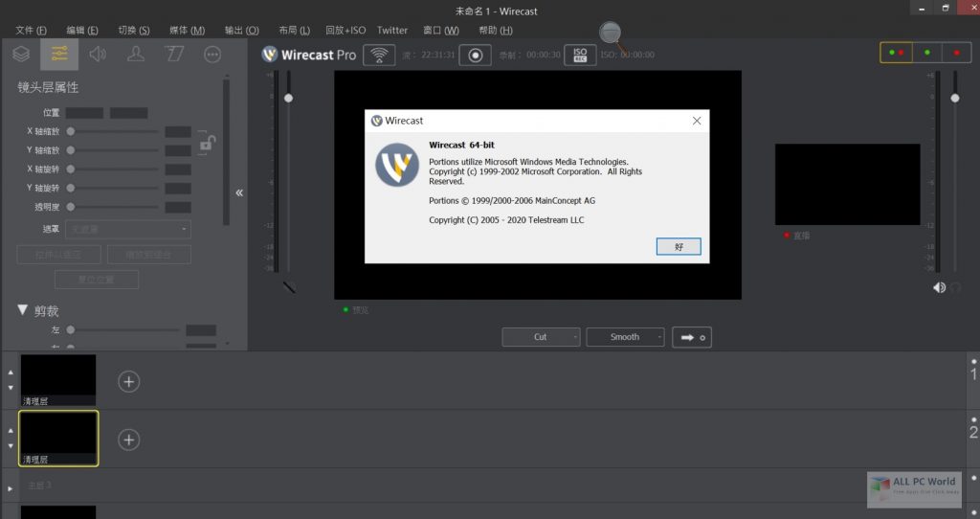The image size is (980, 519).
Task: Click the reset position button under the mask
Action: pos(97,280)
